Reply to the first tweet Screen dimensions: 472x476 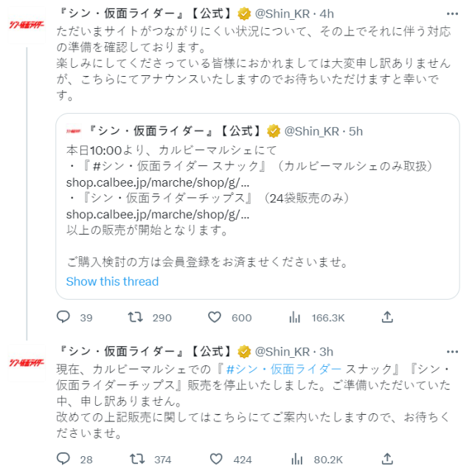click(63, 317)
